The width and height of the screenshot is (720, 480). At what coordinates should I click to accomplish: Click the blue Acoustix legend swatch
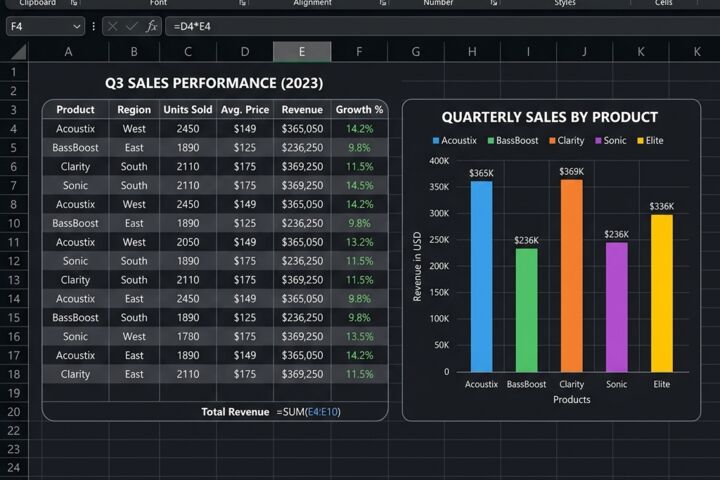point(436,141)
